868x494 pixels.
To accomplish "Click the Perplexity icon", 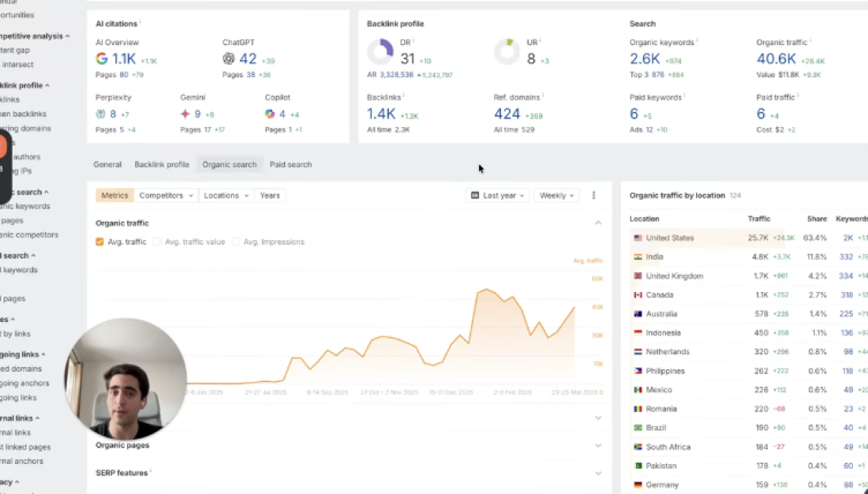I will (x=100, y=114).
